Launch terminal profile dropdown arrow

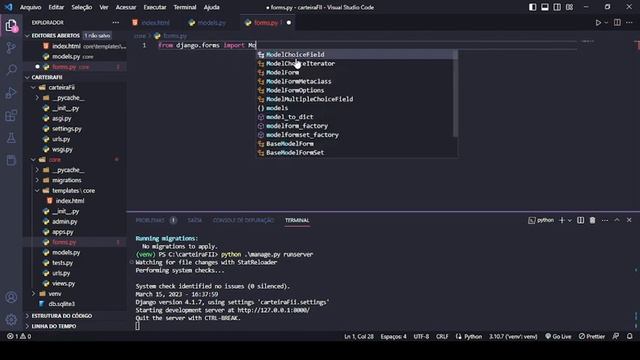(570, 220)
